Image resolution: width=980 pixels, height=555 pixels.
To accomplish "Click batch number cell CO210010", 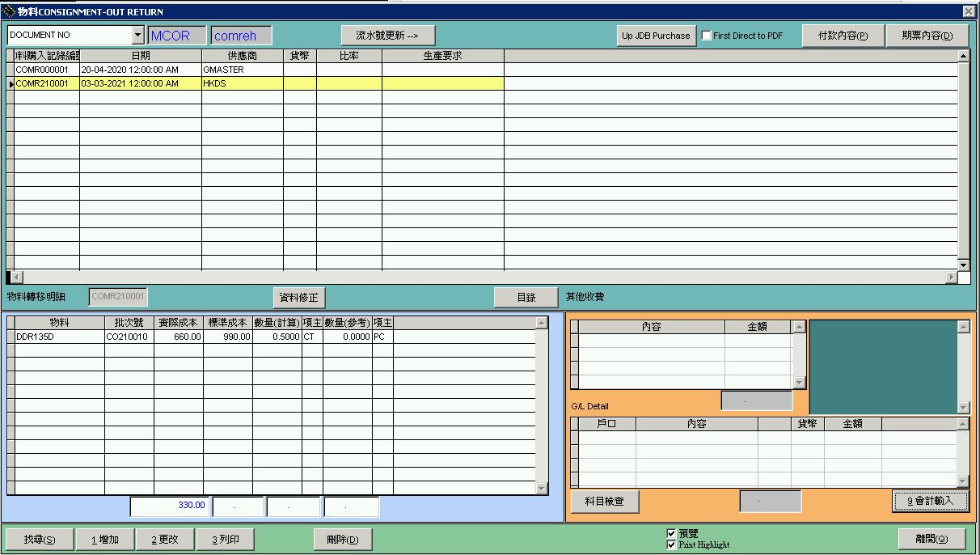I will [129, 337].
